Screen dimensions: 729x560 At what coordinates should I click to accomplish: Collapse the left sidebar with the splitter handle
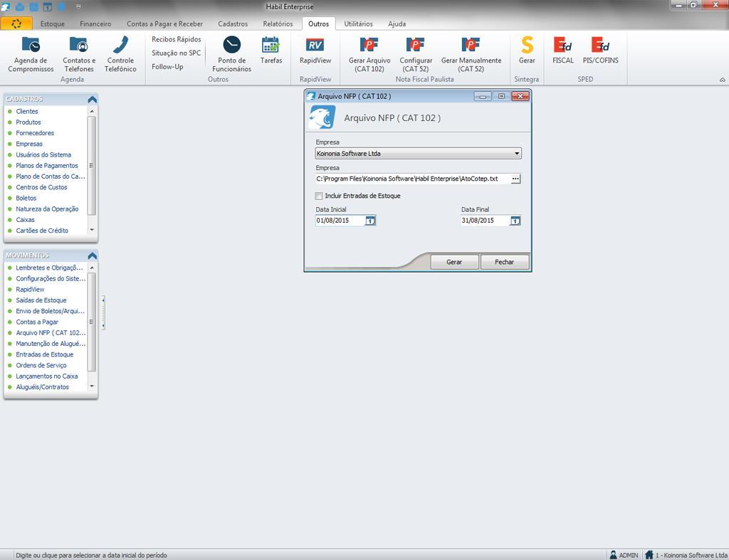pyautogui.click(x=103, y=313)
